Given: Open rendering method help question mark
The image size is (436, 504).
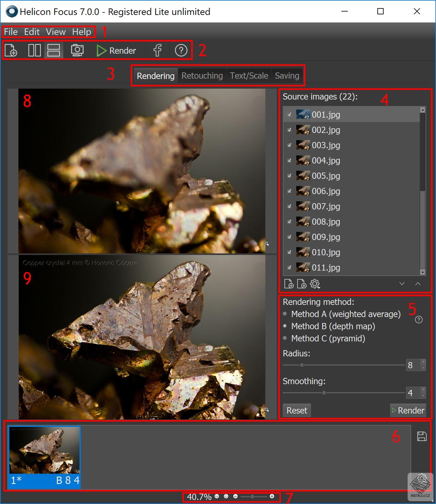Looking at the screenshot, I should 419,320.
